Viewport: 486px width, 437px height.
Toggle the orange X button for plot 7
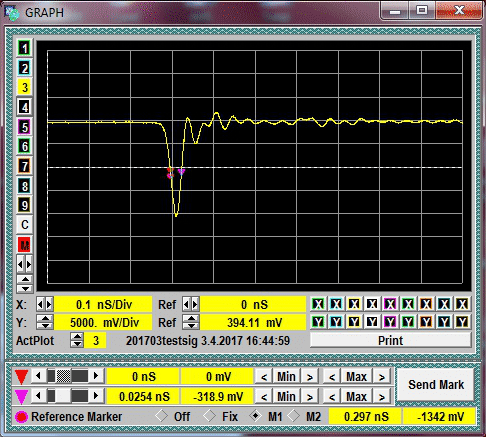(426, 304)
